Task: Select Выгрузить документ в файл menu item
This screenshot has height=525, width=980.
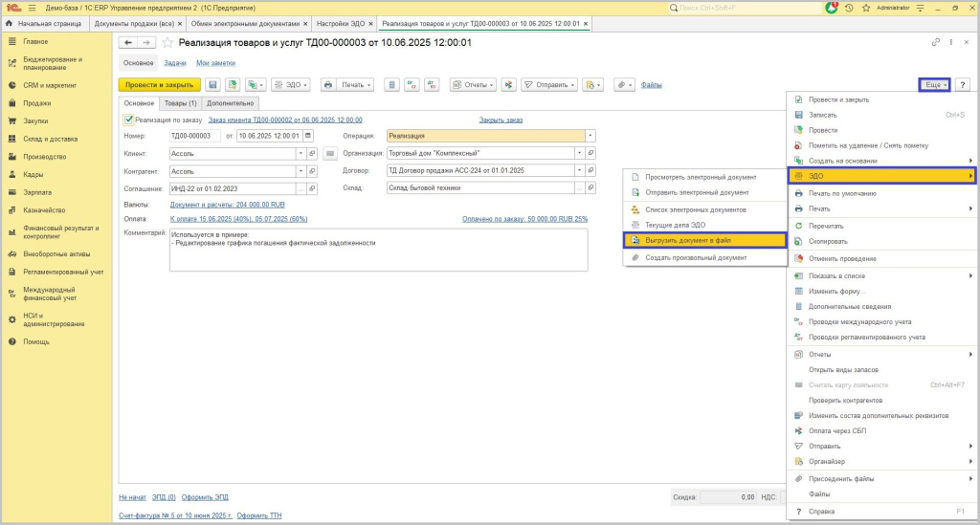Action: click(703, 240)
